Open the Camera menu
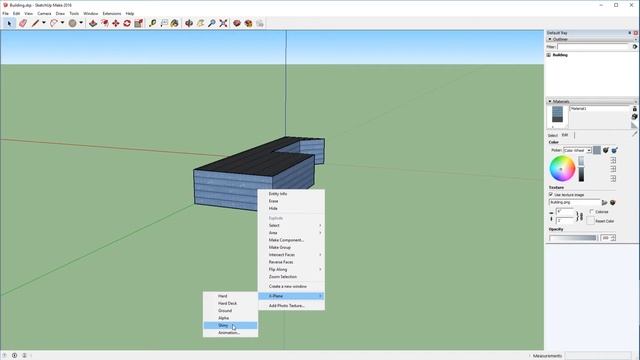This screenshot has height=360, width=640. (44, 13)
